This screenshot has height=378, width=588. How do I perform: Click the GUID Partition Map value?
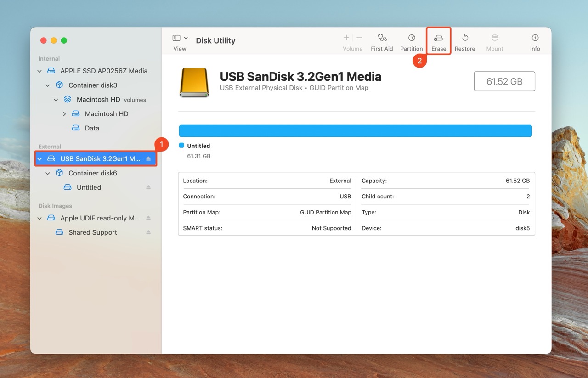pyautogui.click(x=325, y=212)
